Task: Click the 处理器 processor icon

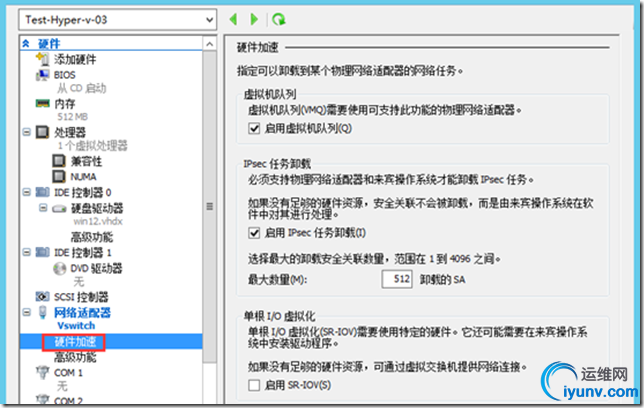Action: pos(43,132)
